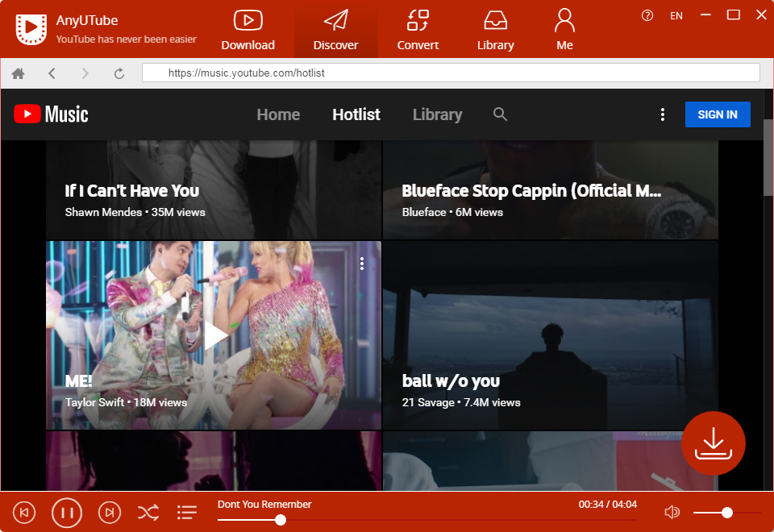This screenshot has height=532, width=774.
Task: Click the SIGN IN button
Action: [x=718, y=114]
